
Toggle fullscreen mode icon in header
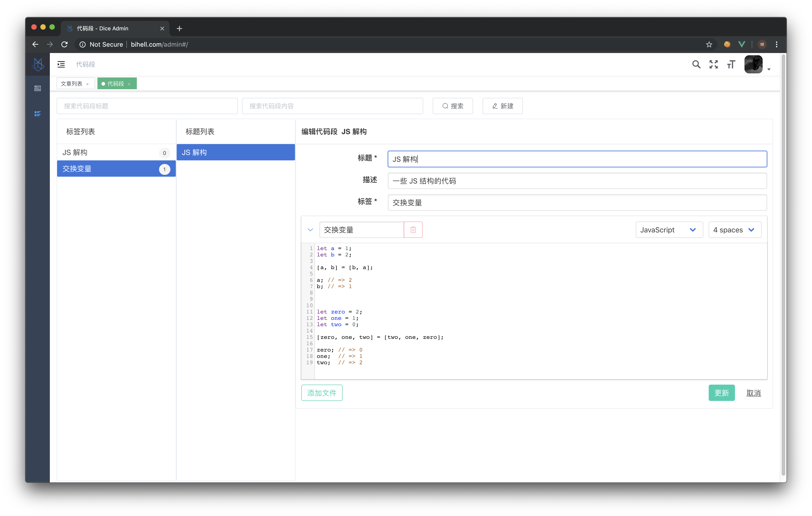[x=713, y=64]
